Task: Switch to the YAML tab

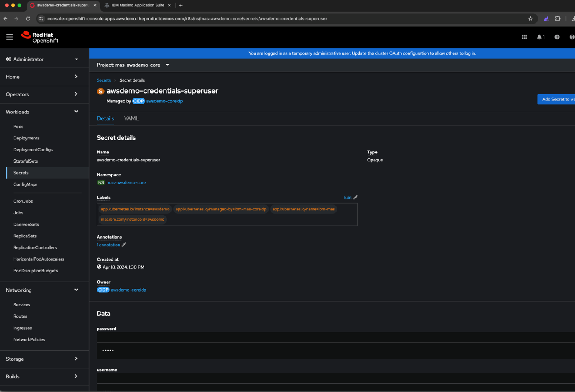Action: click(x=131, y=118)
